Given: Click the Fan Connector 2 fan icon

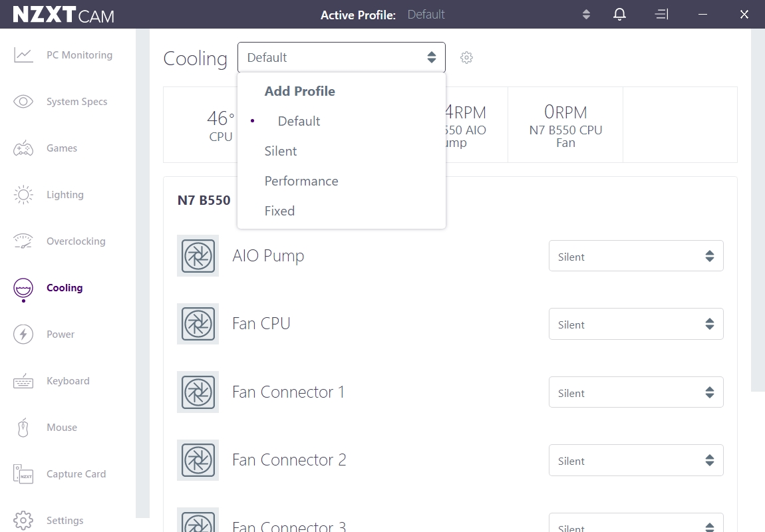Looking at the screenshot, I should click(x=198, y=460).
